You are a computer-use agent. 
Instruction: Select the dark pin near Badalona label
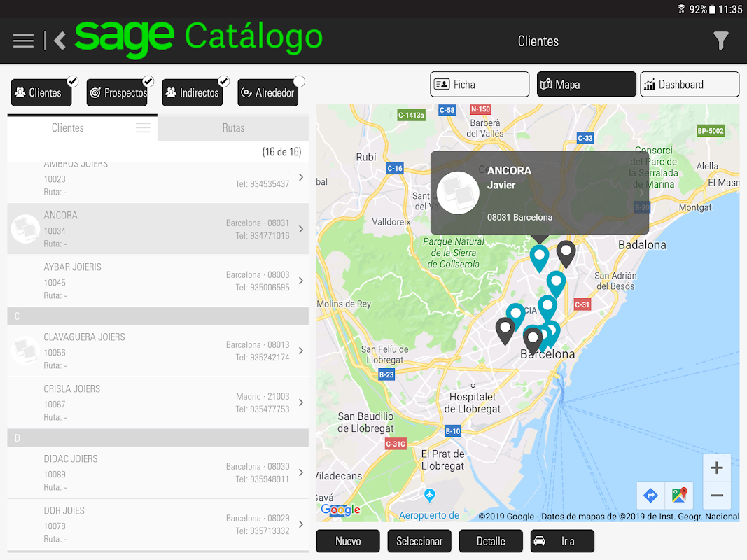pyautogui.click(x=566, y=253)
